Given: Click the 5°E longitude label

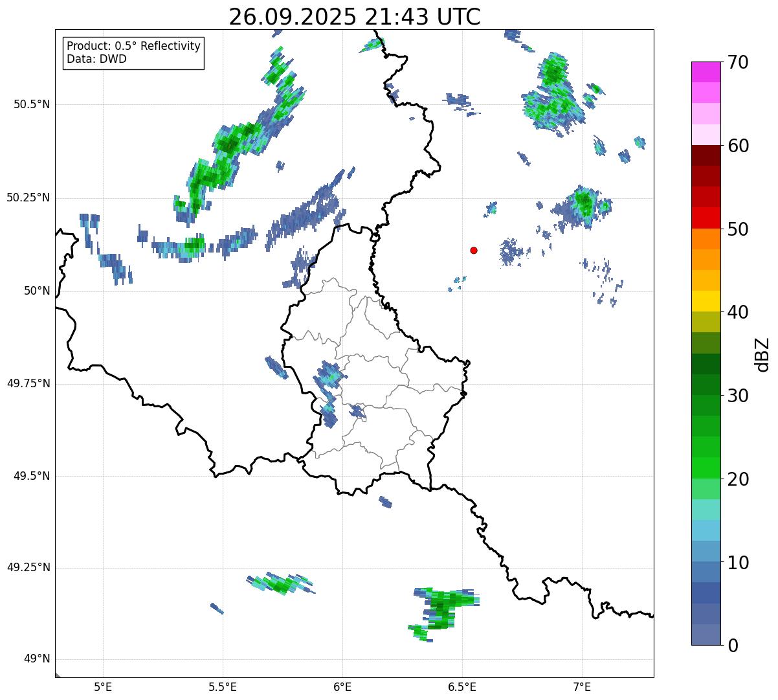Looking at the screenshot, I should (103, 686).
